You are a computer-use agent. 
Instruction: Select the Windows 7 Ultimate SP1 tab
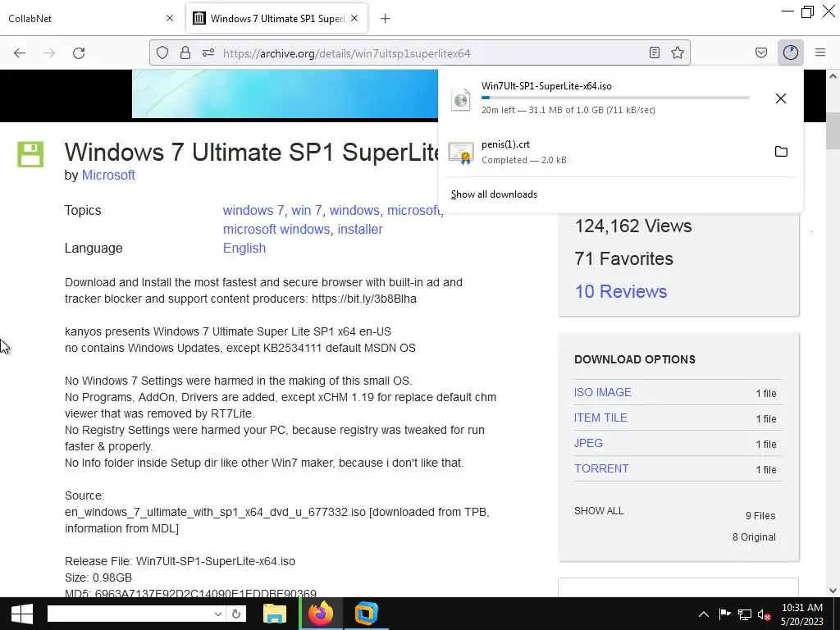click(277, 18)
